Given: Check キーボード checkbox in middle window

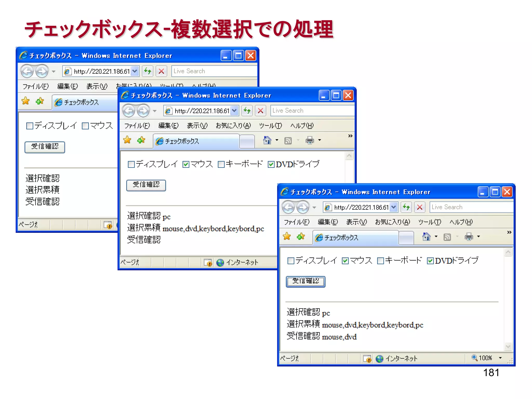Looking at the screenshot, I should [221, 164].
